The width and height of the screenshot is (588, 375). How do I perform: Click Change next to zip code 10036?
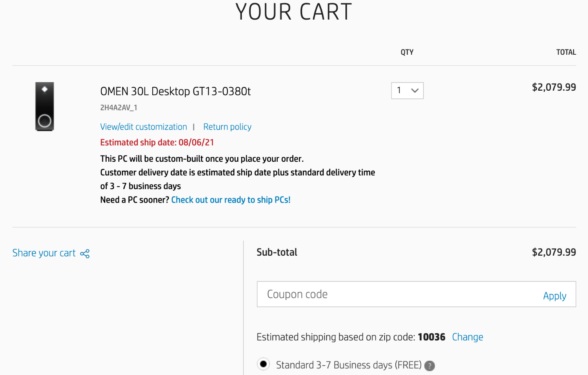468,337
